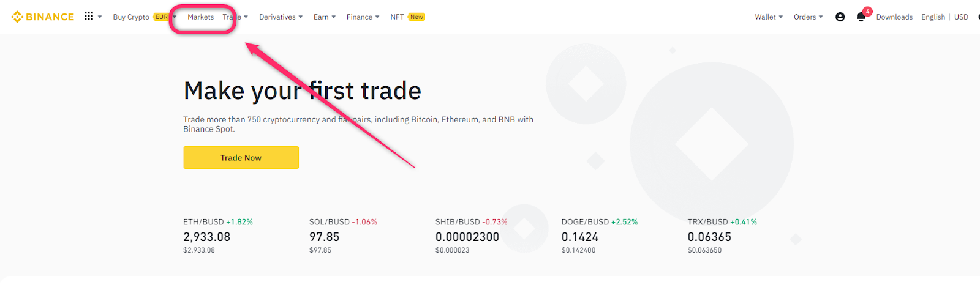
Task: Expand the Derivatives dropdown menu
Action: point(281,17)
